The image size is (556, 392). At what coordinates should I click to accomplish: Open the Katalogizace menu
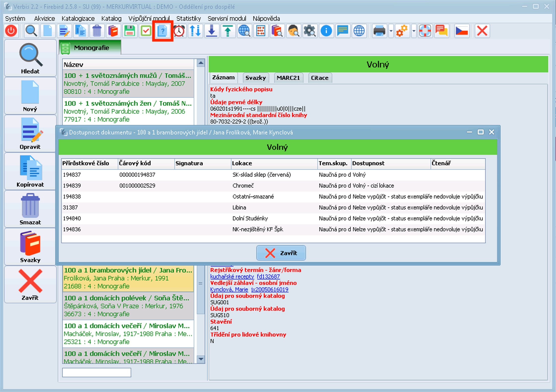point(78,18)
